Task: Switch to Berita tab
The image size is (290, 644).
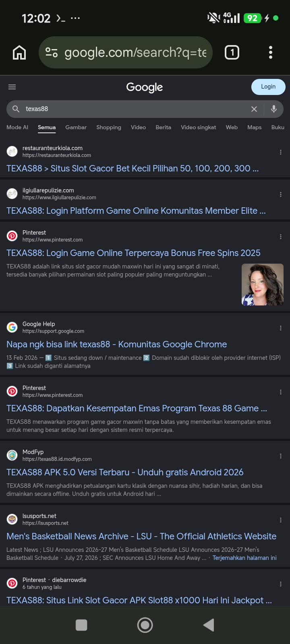Action: [x=163, y=127]
